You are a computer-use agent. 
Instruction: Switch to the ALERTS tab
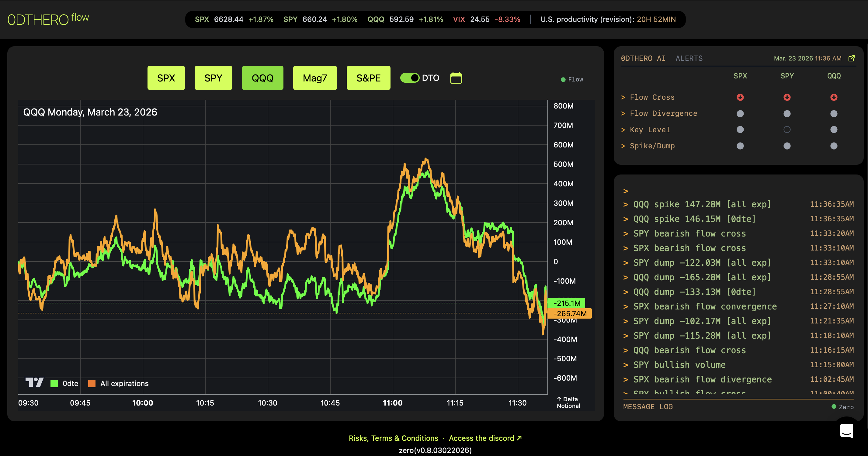pyautogui.click(x=689, y=58)
